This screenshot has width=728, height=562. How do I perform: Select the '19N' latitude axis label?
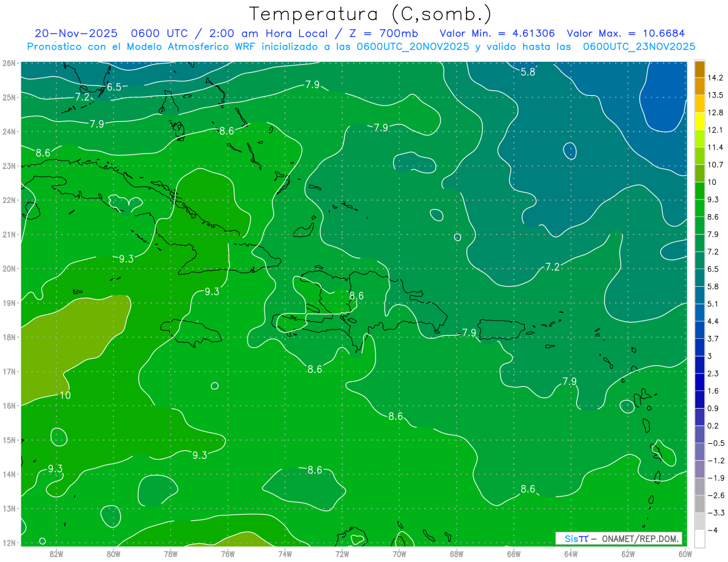[x=9, y=303]
